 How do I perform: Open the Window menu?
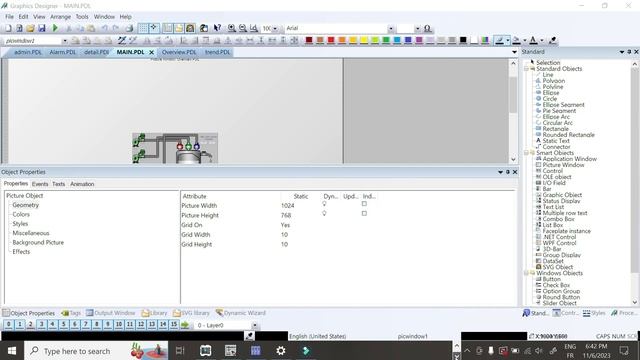[x=104, y=17]
